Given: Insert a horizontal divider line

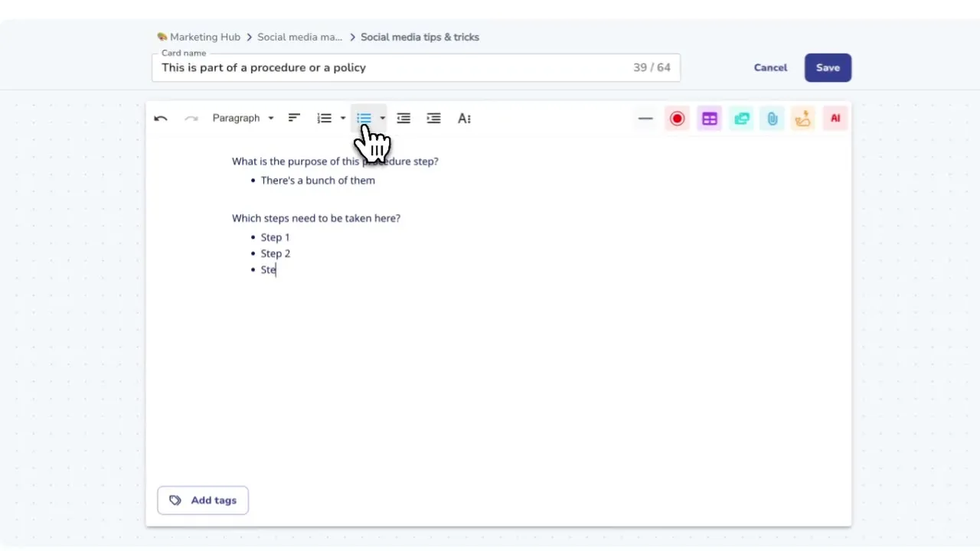Looking at the screenshot, I should [645, 119].
